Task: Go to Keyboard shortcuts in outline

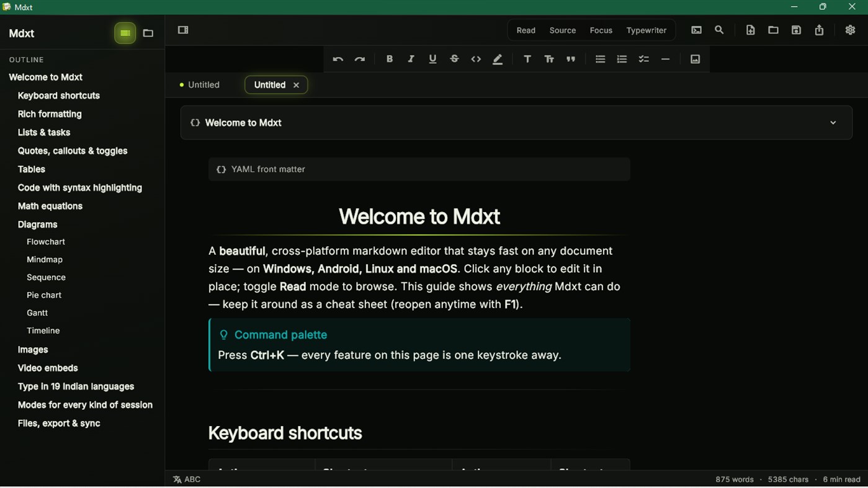Action: point(59,96)
